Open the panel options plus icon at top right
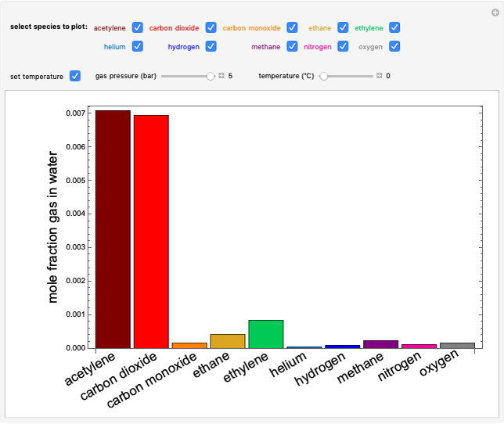 pos(495,12)
